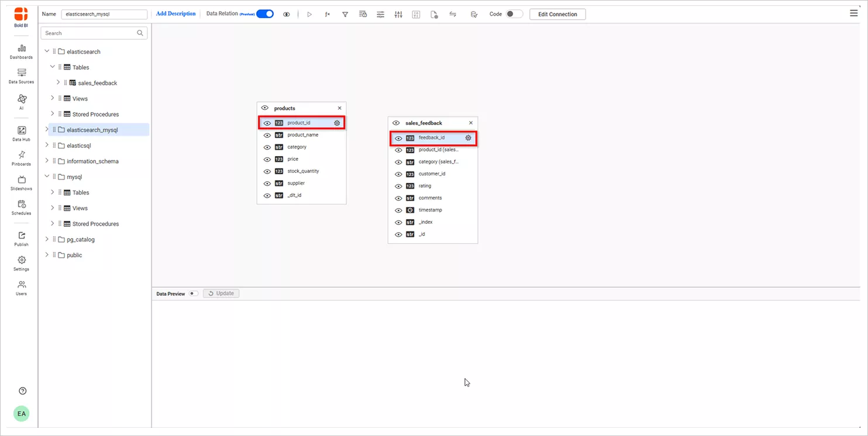
Task: Hide the rating column
Action: (398, 186)
